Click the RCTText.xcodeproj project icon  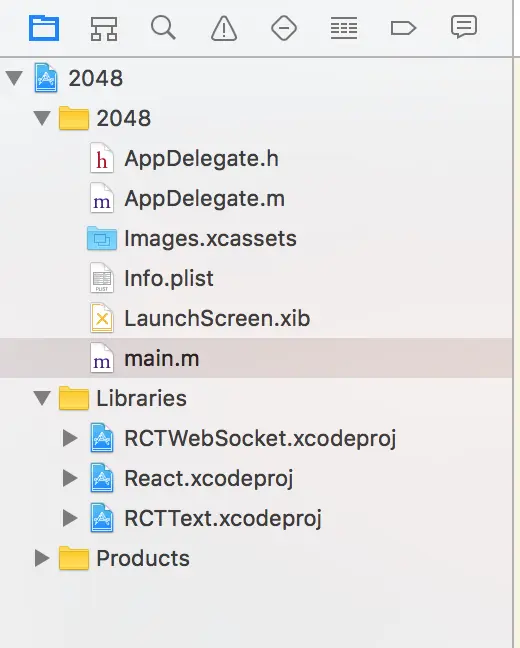click(x=102, y=518)
